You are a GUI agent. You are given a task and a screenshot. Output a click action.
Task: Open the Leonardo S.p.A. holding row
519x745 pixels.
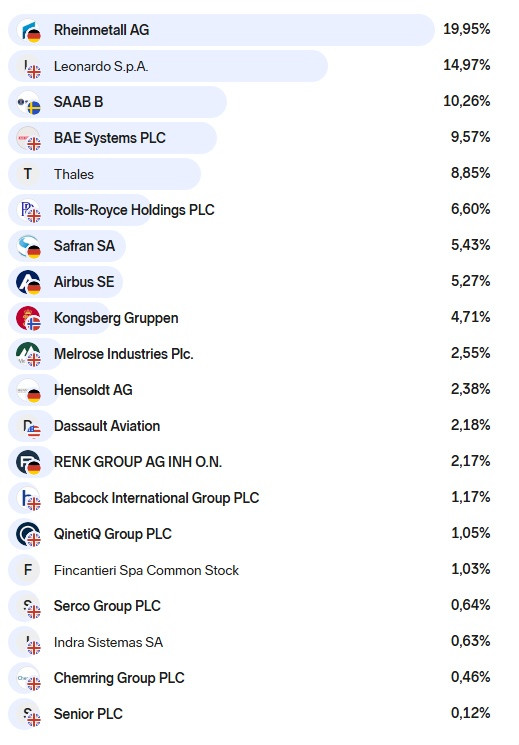[249, 66]
